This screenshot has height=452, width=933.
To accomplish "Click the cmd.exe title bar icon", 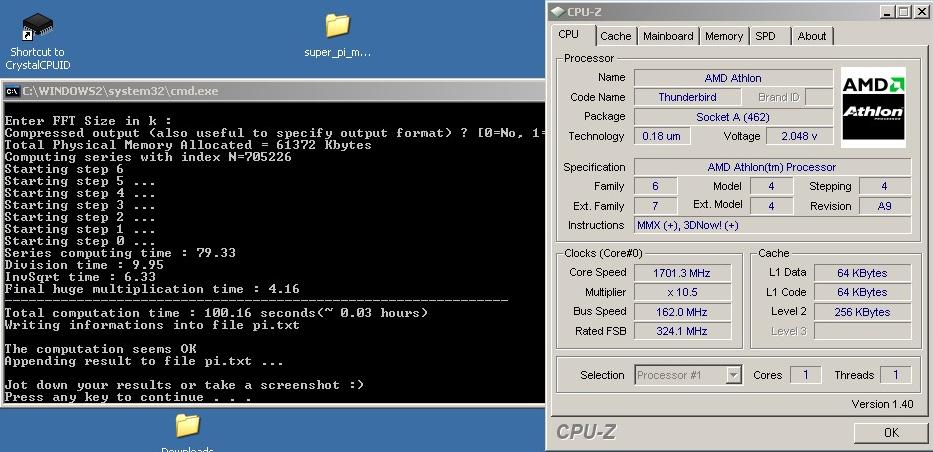I will (x=12, y=92).
